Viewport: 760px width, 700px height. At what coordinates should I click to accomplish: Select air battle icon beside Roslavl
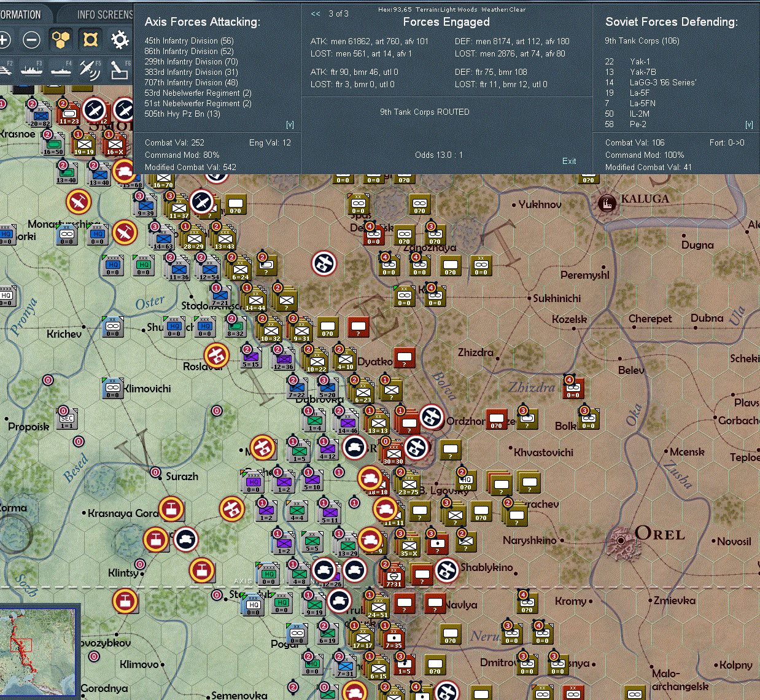tap(216, 355)
